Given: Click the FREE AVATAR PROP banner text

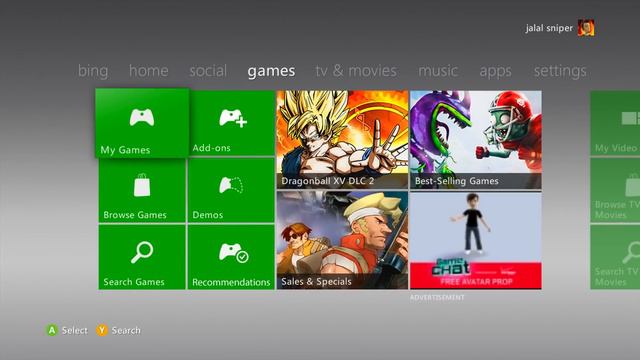Looking at the screenshot, I should click(476, 282).
